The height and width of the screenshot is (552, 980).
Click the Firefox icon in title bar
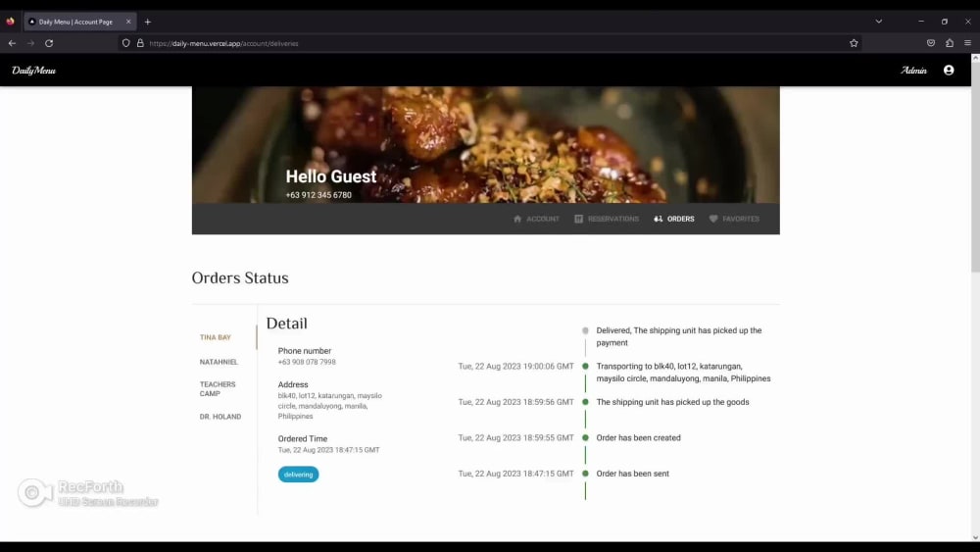(x=10, y=22)
